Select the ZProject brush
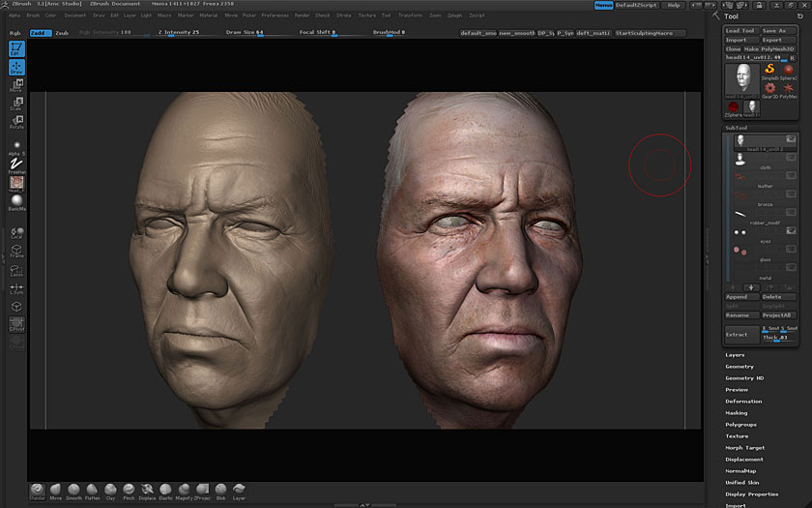This screenshot has height=508, width=812. [x=202, y=492]
